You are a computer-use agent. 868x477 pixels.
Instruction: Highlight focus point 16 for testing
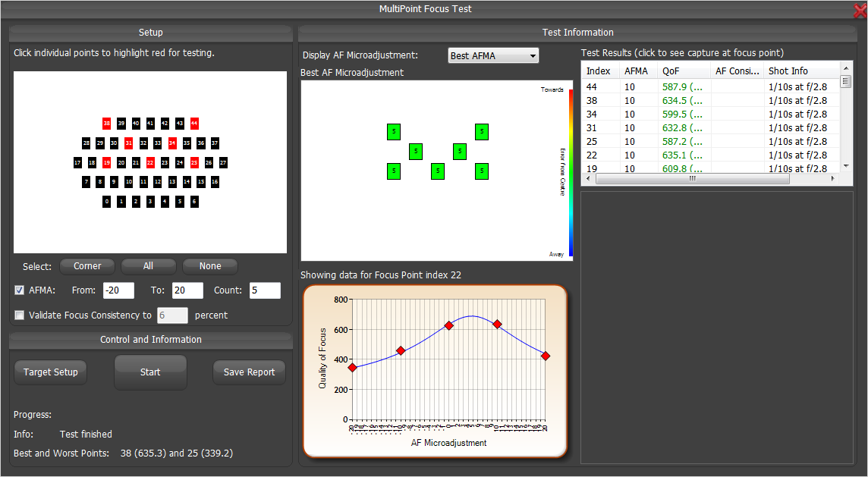215,181
